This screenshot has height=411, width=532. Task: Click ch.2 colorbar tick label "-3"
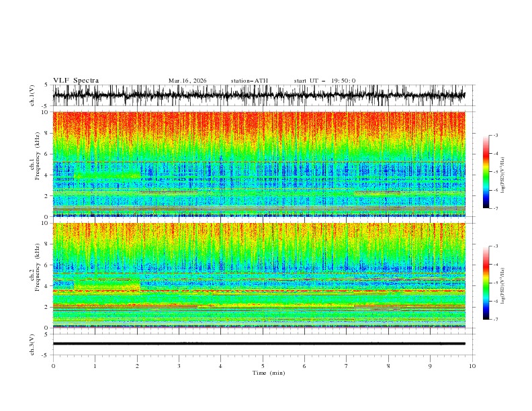[x=496, y=246]
